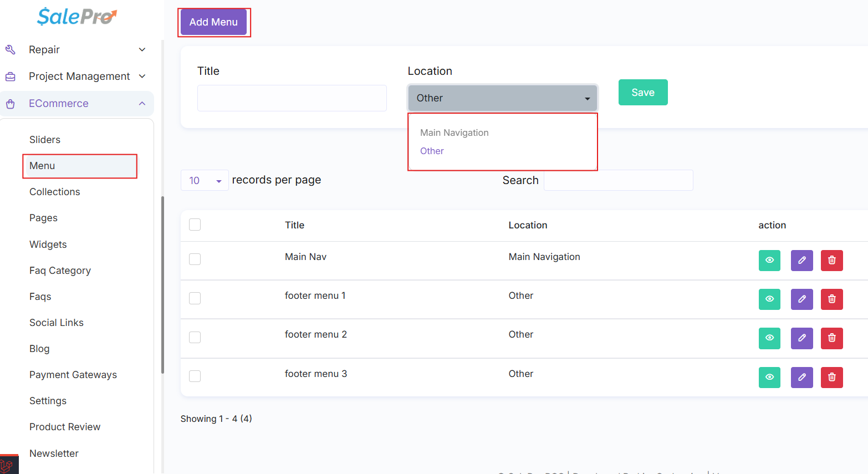Check the footer menu 1 row checkbox

195,298
